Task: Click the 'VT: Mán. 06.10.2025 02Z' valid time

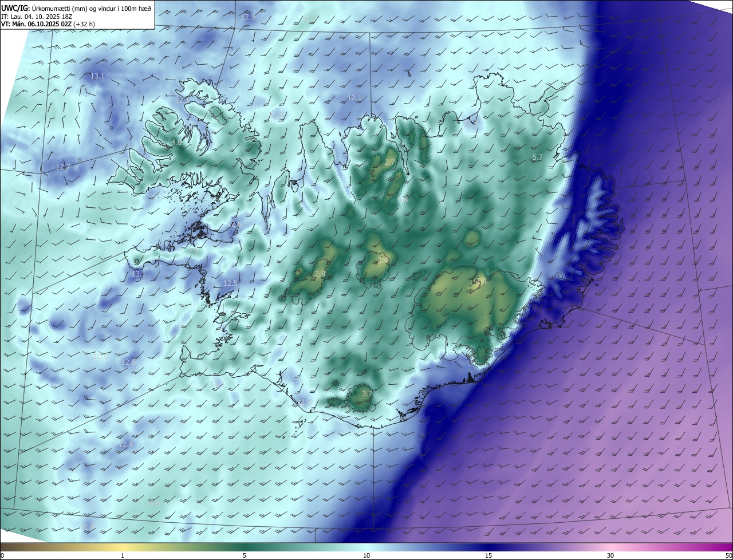Action: [36, 24]
